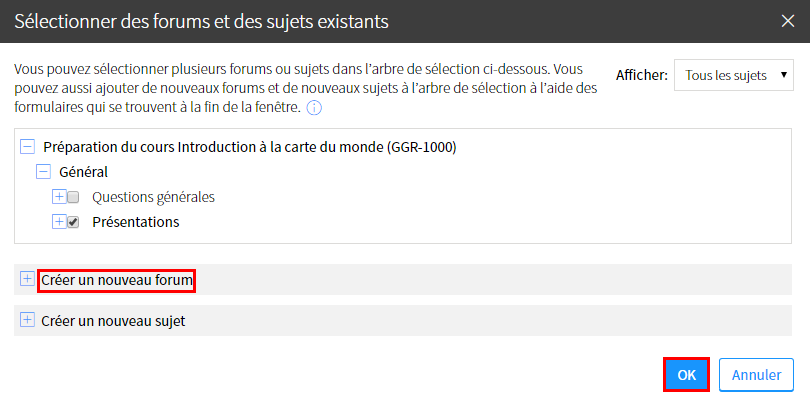Collapse the Général category node
This screenshot has width=810, height=401.
pos(43,172)
